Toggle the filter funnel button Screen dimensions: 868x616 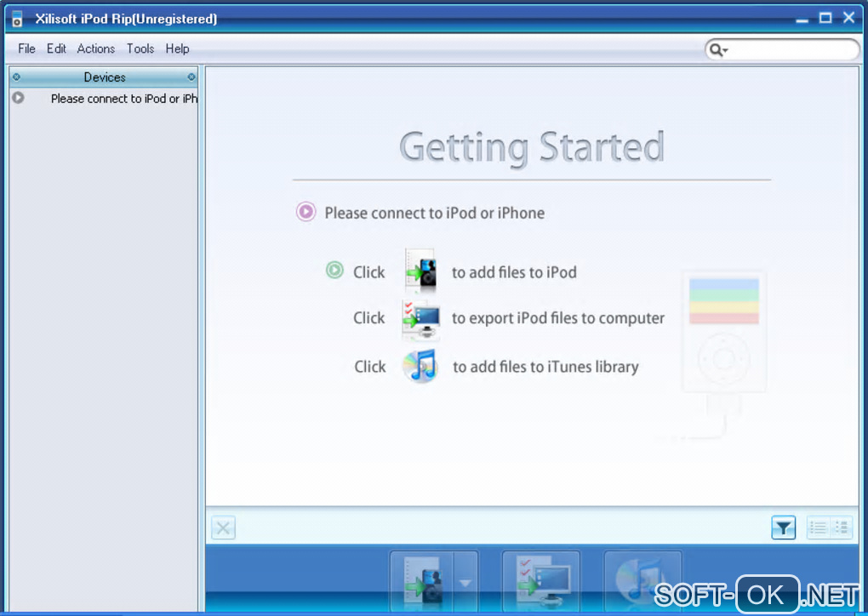783,528
